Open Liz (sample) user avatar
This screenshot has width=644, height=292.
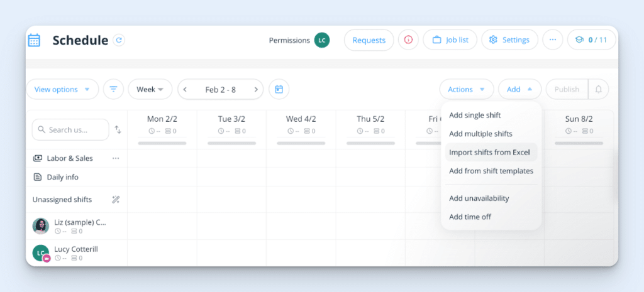[x=41, y=226]
